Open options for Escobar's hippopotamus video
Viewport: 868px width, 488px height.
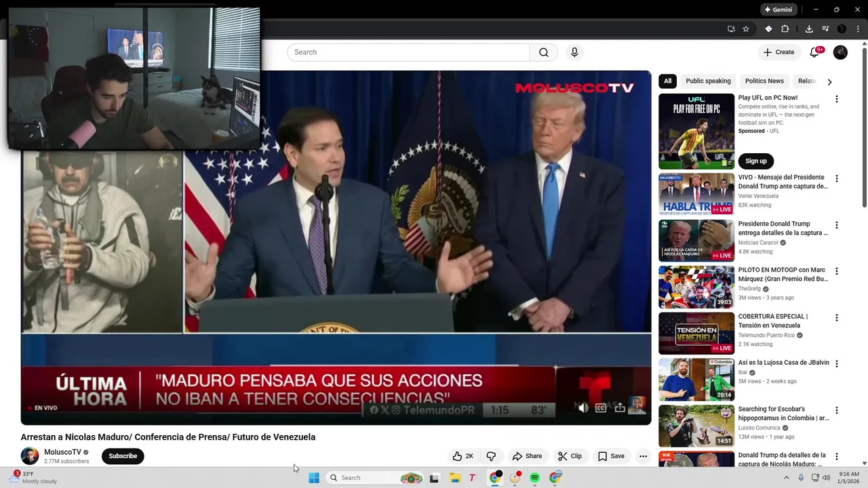pos(837,410)
